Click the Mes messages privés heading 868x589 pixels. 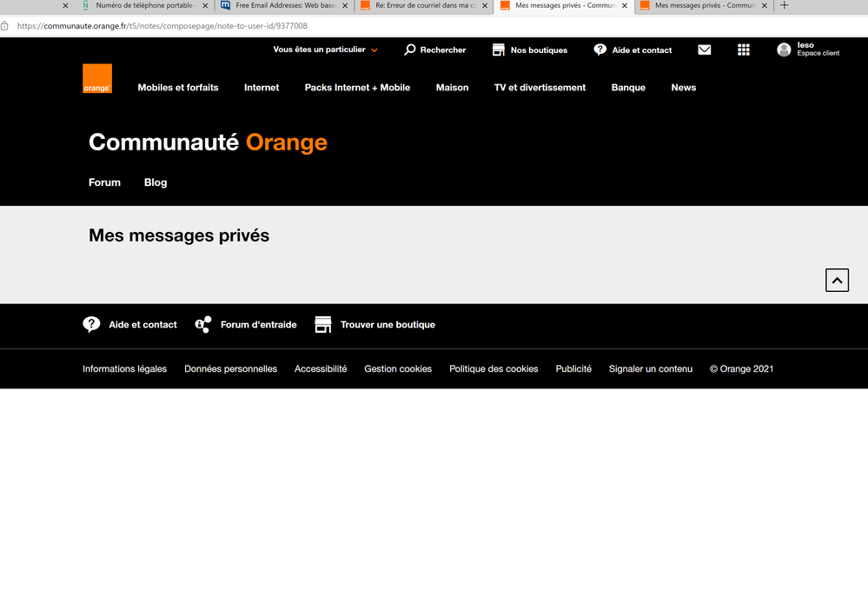point(179,235)
